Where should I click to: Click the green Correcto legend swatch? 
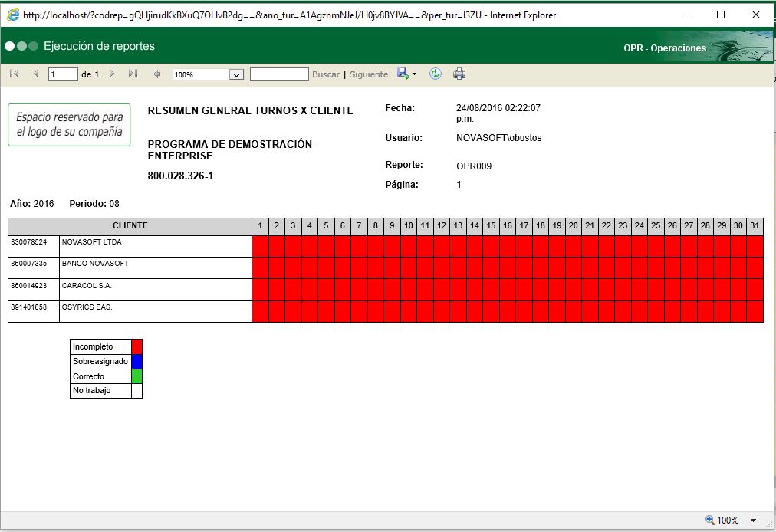136,376
